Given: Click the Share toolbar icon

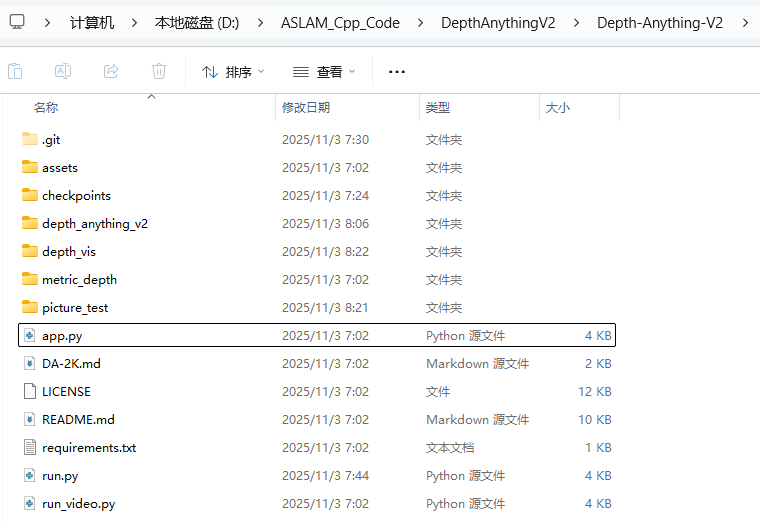Looking at the screenshot, I should pyautogui.click(x=111, y=71).
